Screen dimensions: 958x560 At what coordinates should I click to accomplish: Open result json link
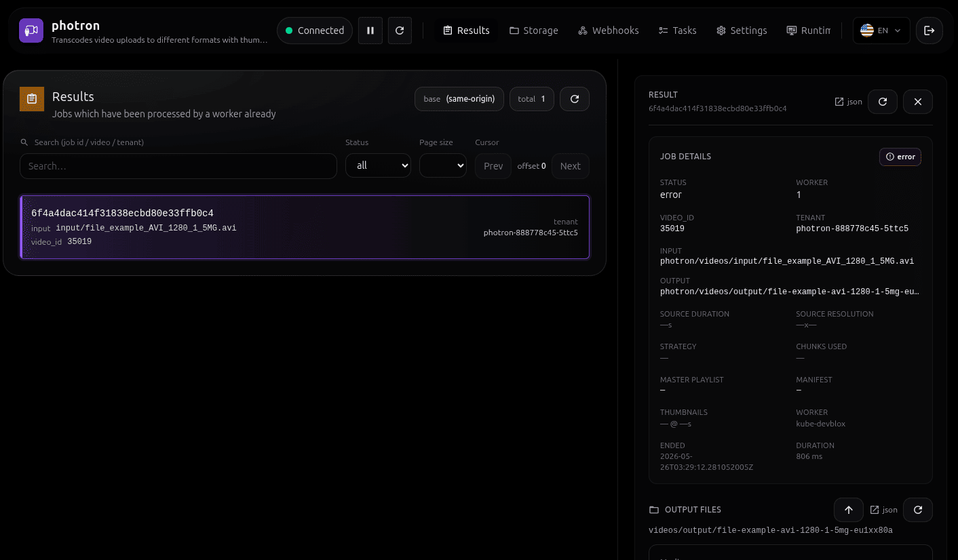click(x=849, y=102)
